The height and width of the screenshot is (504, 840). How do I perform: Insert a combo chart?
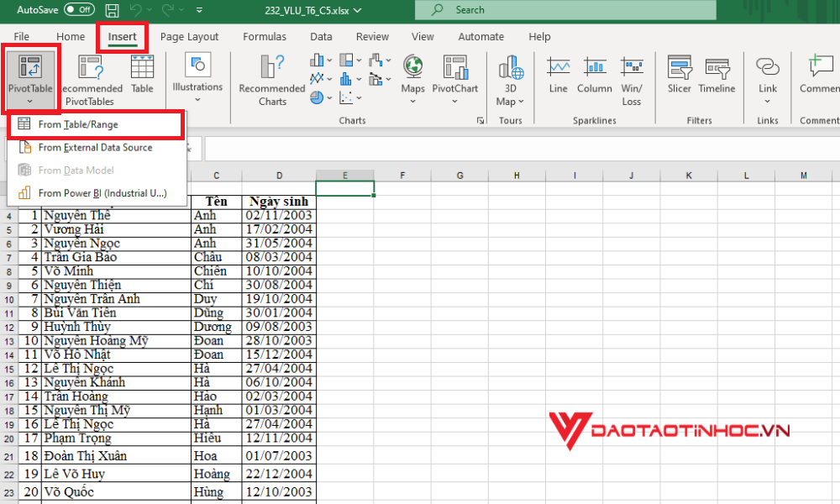[x=376, y=79]
